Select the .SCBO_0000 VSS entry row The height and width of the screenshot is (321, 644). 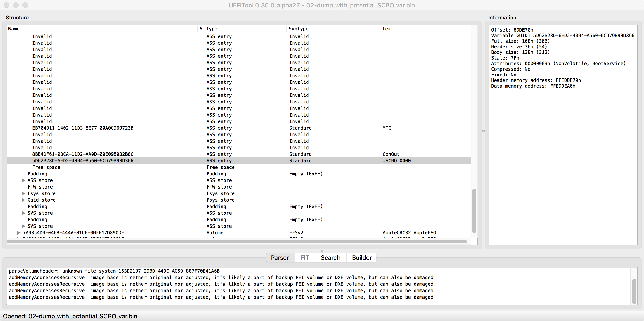pyautogui.click(x=82, y=161)
